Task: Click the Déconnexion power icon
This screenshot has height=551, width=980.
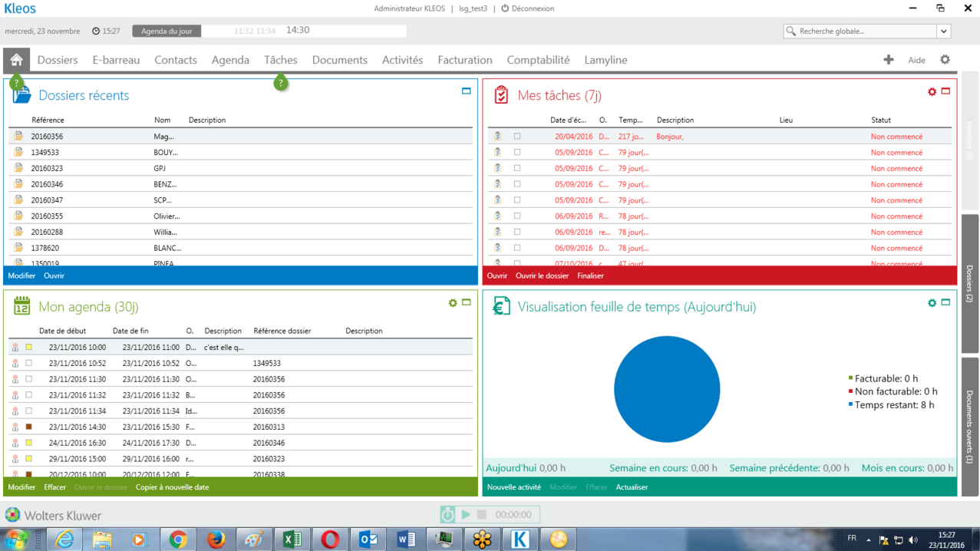Action: (x=505, y=8)
